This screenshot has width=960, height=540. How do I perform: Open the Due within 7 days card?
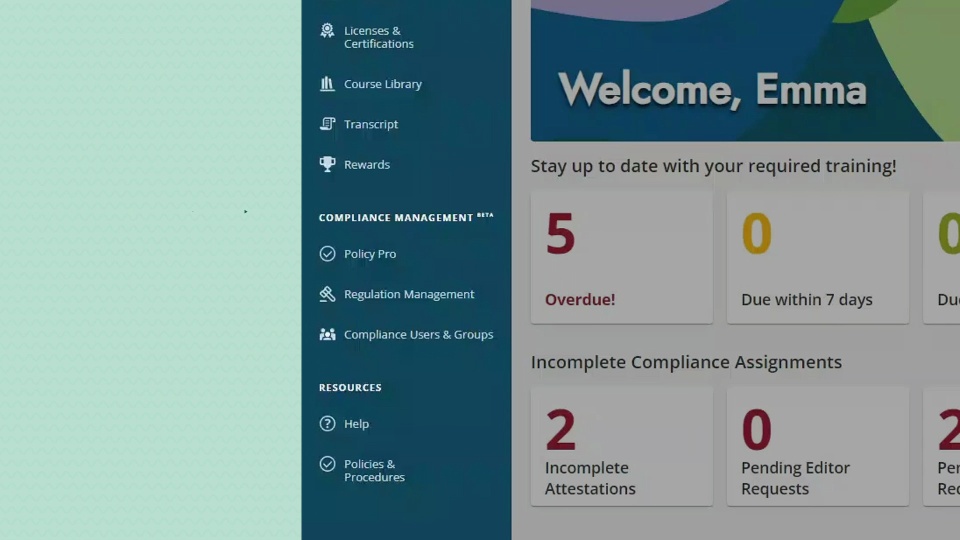click(x=817, y=257)
